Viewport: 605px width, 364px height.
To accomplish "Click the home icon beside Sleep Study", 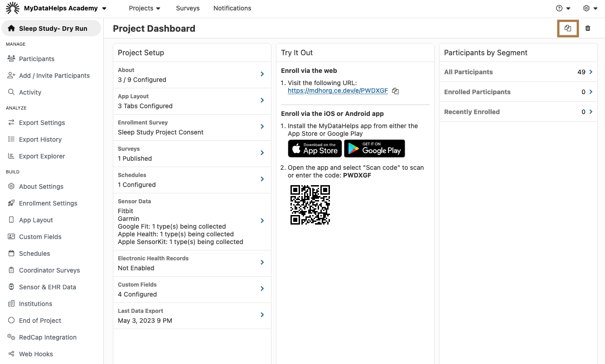I will point(11,28).
